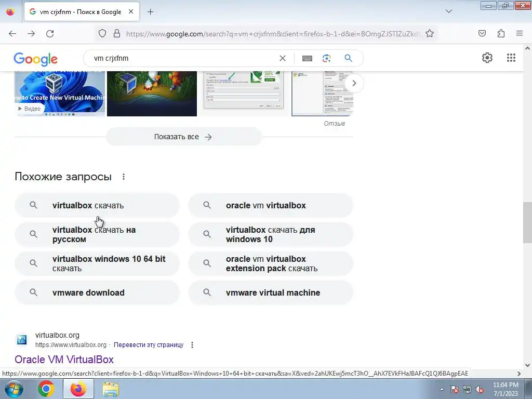
Task: Search 'virtualbox скачать на русском' suggestion
Action: pyautogui.click(x=97, y=234)
